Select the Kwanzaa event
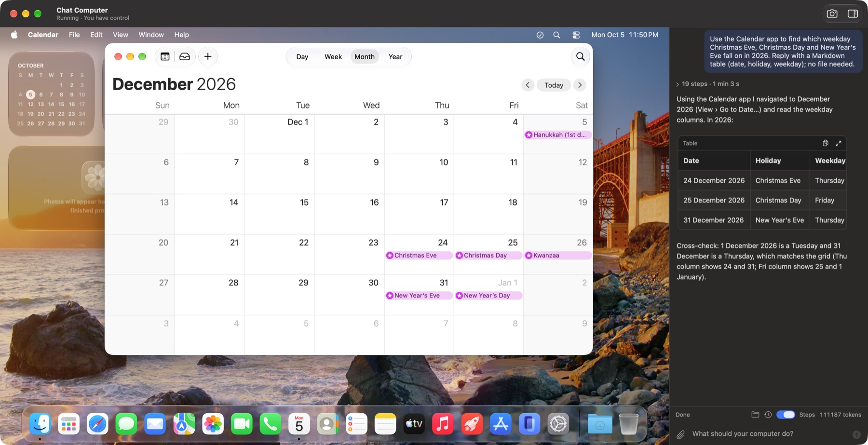 point(558,256)
